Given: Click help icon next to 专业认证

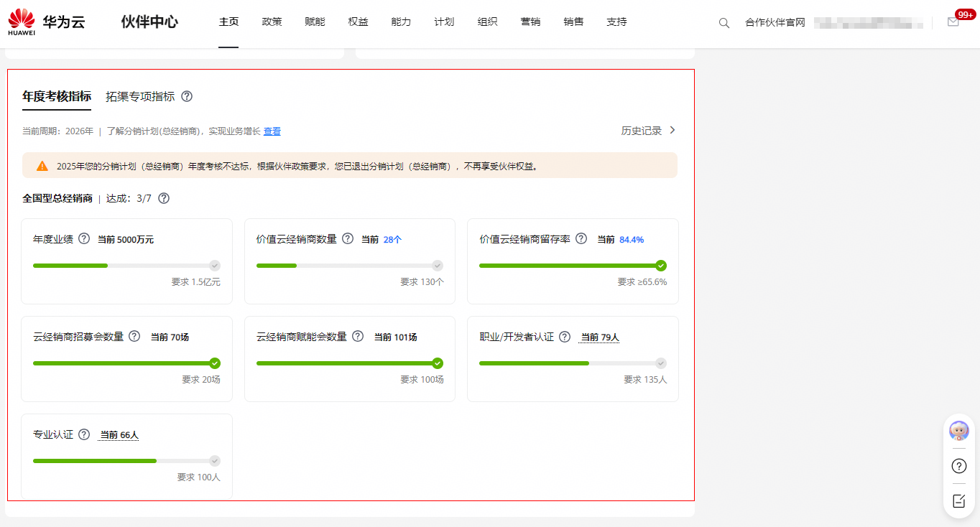Looking at the screenshot, I should [84, 434].
